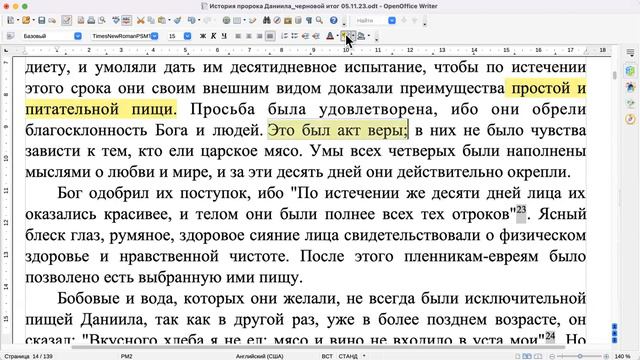Open sidebar Styles panel icon
Screen dimensions: 640x360
(630, 87)
